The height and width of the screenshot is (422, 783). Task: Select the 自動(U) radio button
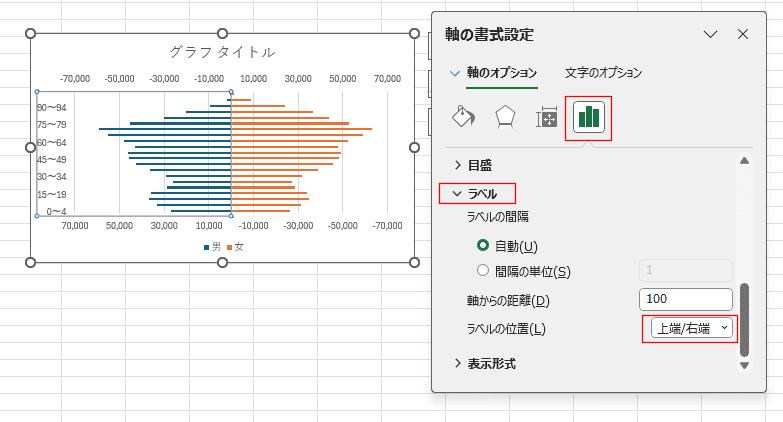click(484, 246)
